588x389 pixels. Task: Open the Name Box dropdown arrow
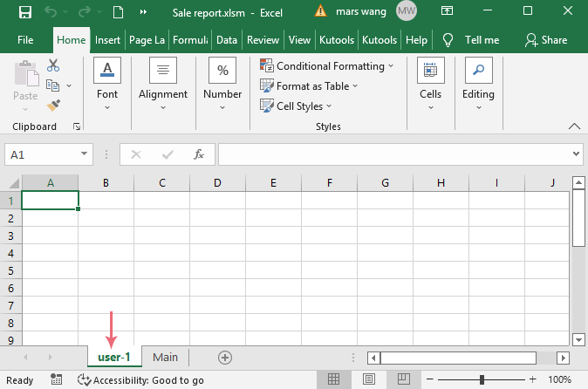click(84, 154)
